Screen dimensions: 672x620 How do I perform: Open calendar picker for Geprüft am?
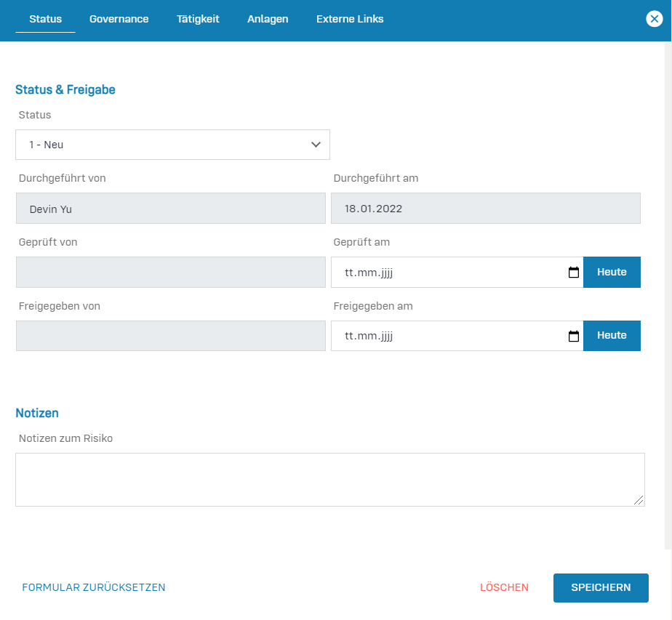click(573, 273)
